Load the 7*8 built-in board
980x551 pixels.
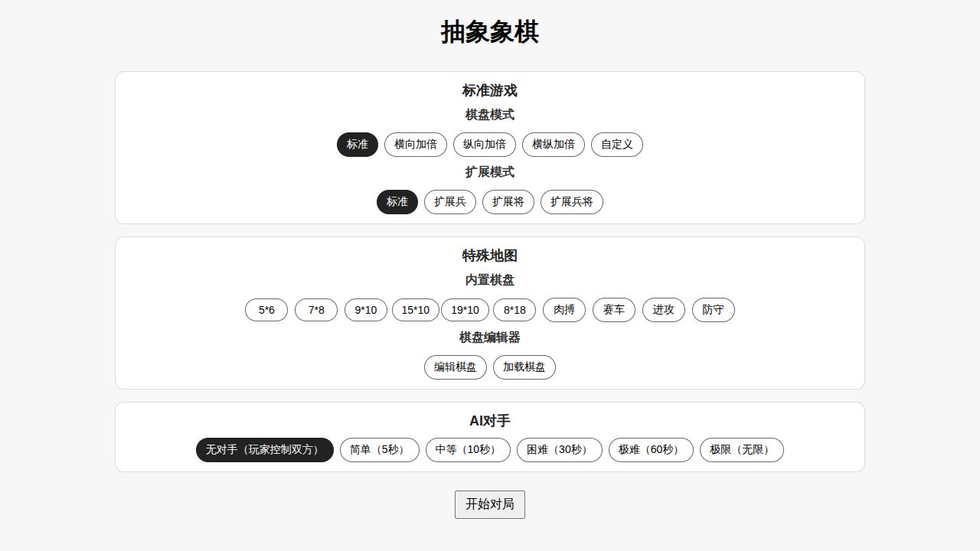pyautogui.click(x=316, y=310)
